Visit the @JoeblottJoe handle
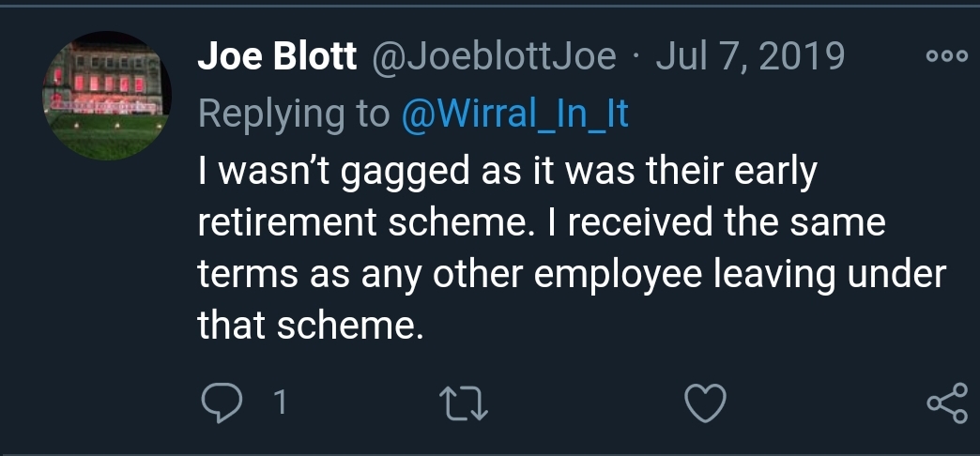Screen dimensions: 980x456 click(x=494, y=58)
